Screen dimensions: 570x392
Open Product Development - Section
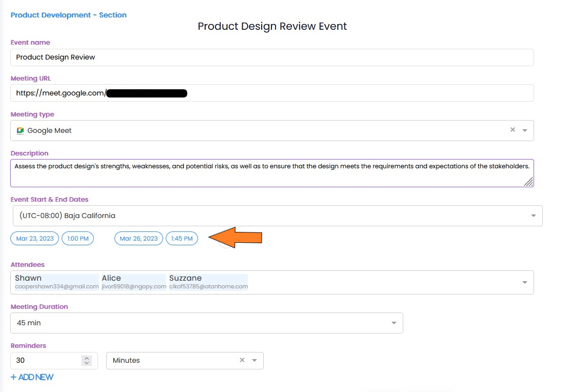(68, 15)
